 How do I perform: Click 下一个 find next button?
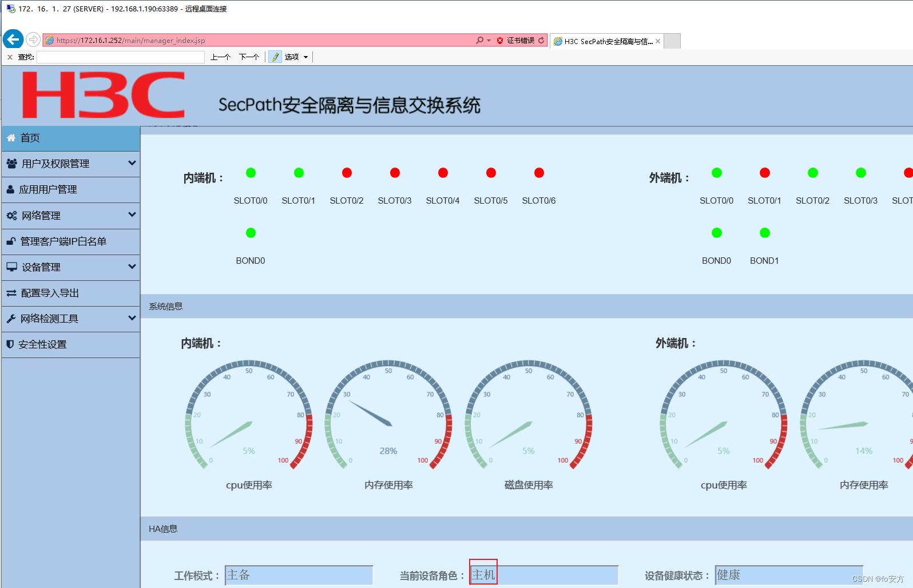point(249,57)
